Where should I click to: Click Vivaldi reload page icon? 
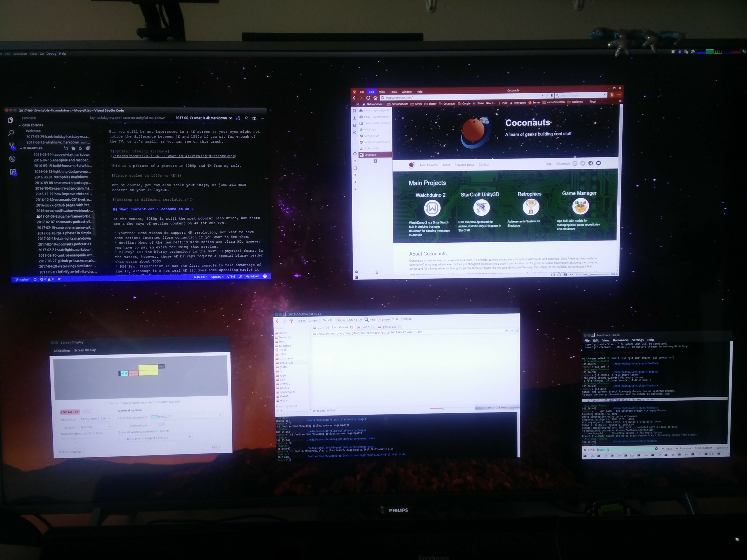click(368, 98)
